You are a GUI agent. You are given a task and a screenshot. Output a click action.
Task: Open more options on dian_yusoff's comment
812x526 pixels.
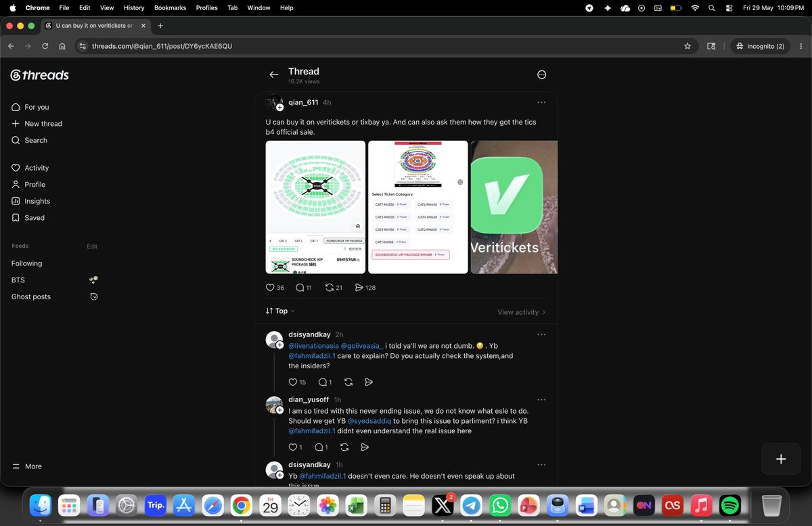(x=541, y=400)
